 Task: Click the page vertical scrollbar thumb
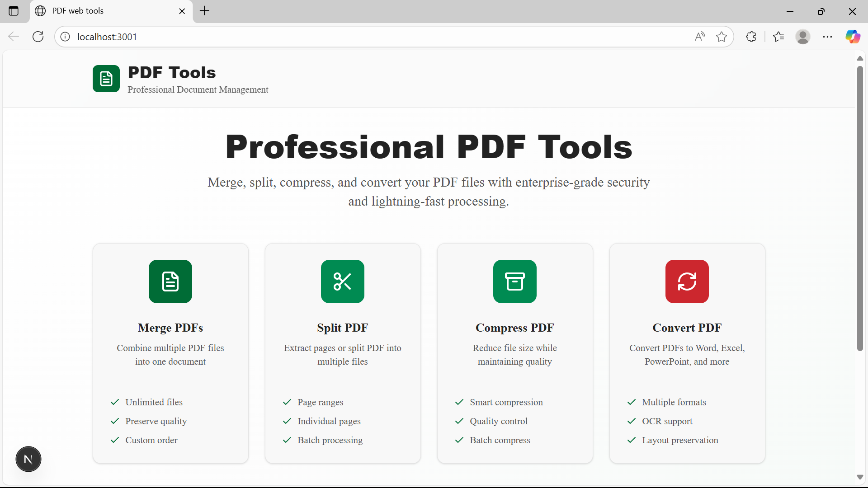point(860,208)
